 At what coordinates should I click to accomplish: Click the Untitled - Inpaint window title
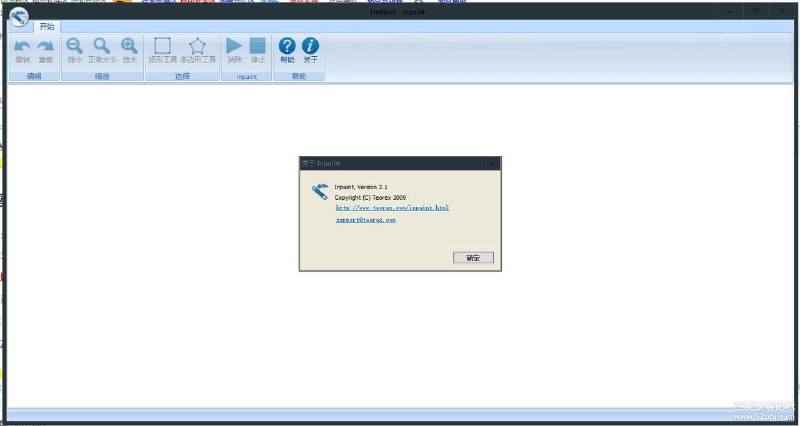click(x=397, y=12)
